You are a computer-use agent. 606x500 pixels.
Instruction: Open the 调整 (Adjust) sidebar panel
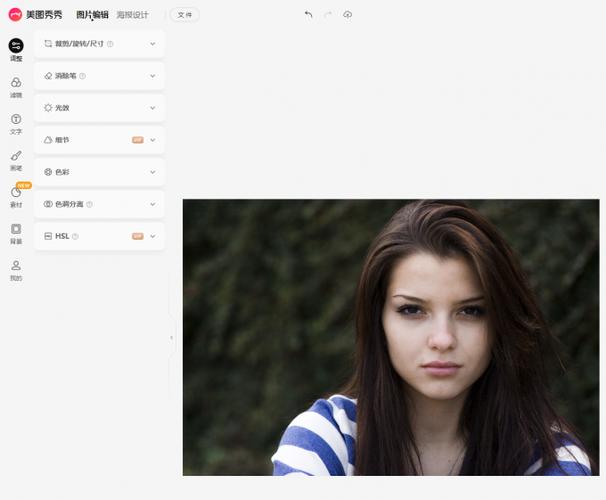coord(16,46)
